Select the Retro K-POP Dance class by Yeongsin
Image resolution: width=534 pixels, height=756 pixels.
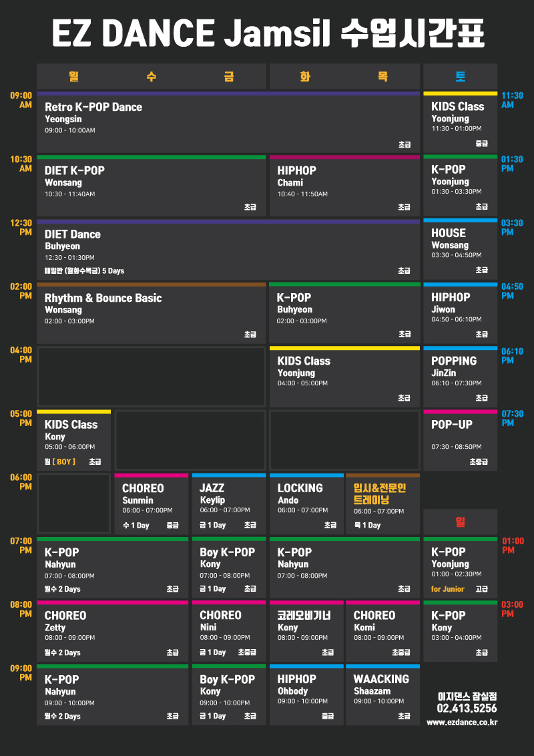[228, 122]
